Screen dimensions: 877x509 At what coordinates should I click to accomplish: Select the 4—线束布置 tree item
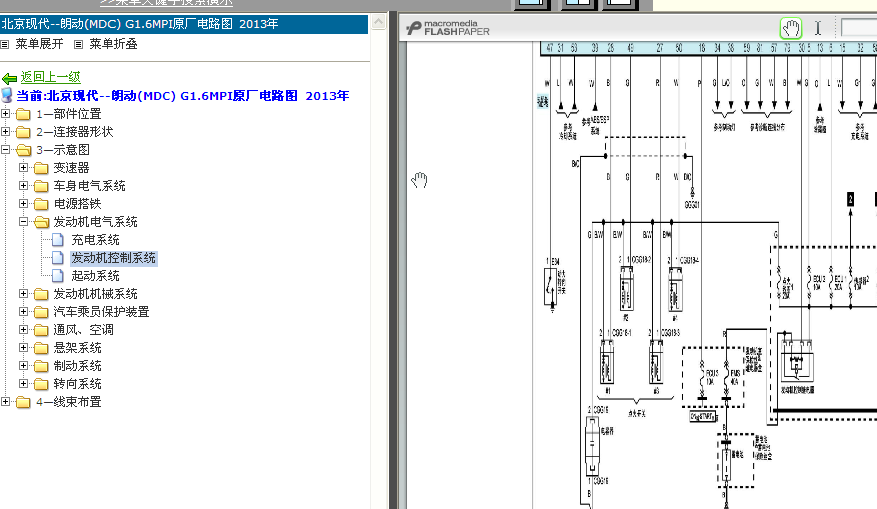point(69,402)
